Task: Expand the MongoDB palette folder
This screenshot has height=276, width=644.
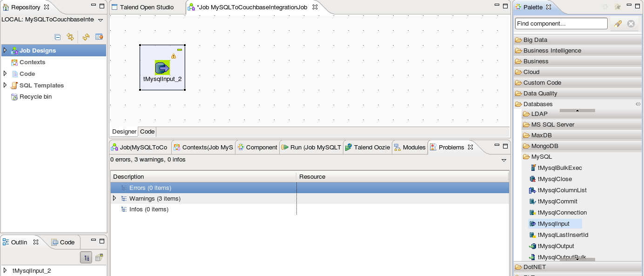Action: [x=582, y=146]
